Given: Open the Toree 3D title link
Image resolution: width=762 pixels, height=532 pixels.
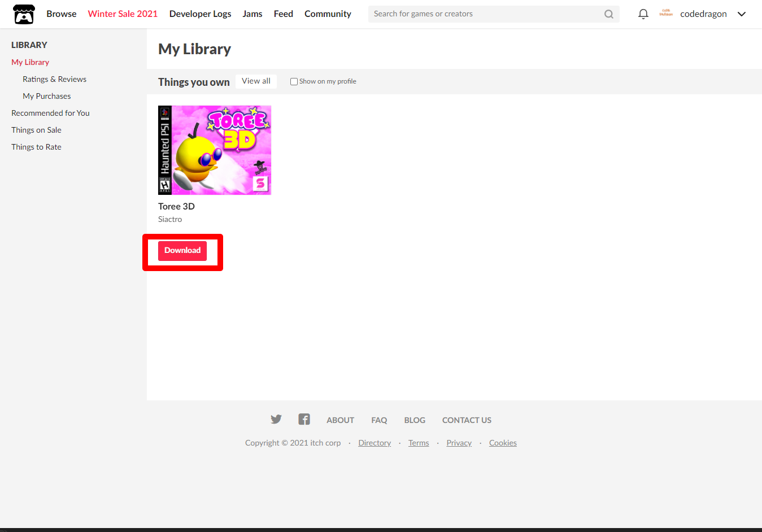Looking at the screenshot, I should (x=176, y=206).
